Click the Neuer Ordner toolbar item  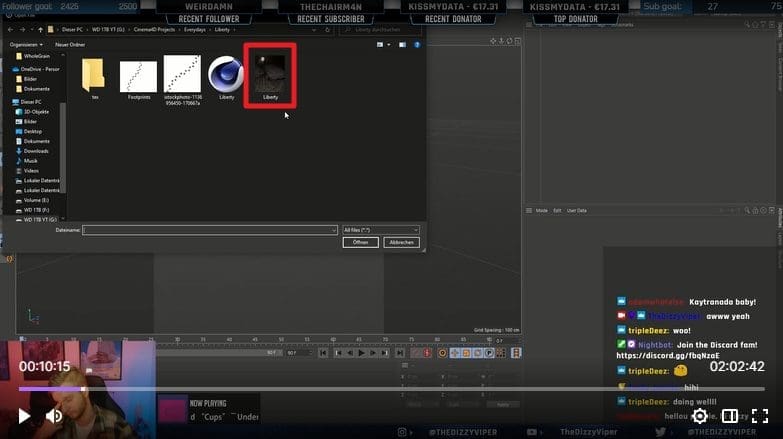[x=69, y=44]
